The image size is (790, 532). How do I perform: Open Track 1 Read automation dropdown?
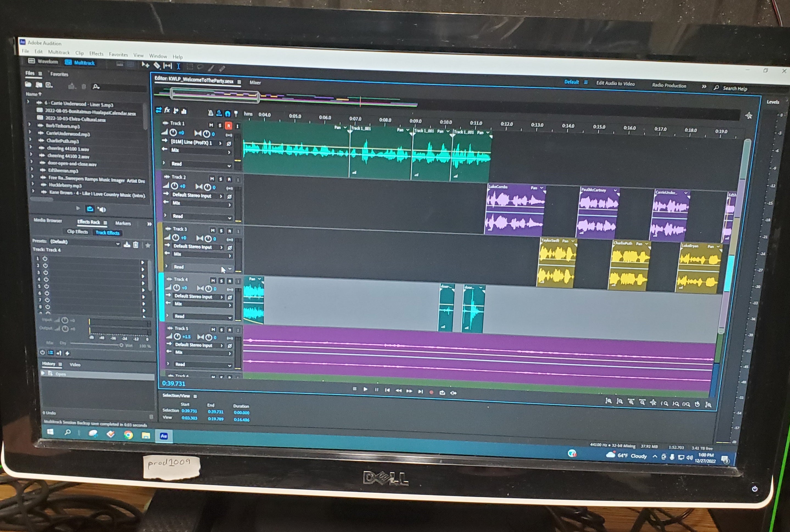click(229, 166)
